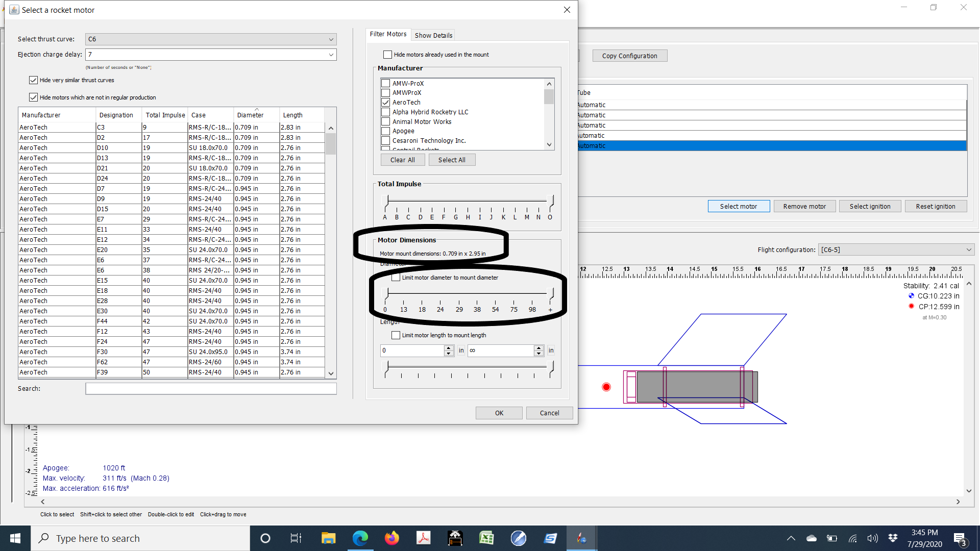
Task: Toggle Hide very similar thrust curves
Action: (34, 80)
